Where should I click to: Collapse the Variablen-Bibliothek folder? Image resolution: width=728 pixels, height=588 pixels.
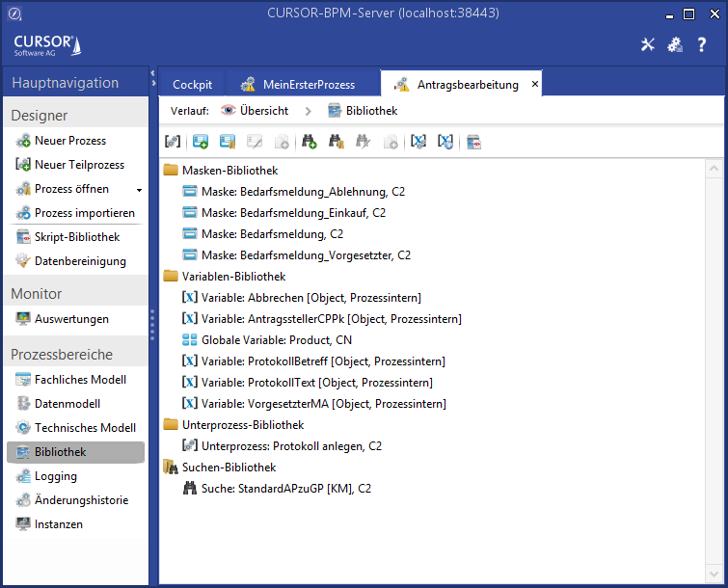(x=172, y=277)
